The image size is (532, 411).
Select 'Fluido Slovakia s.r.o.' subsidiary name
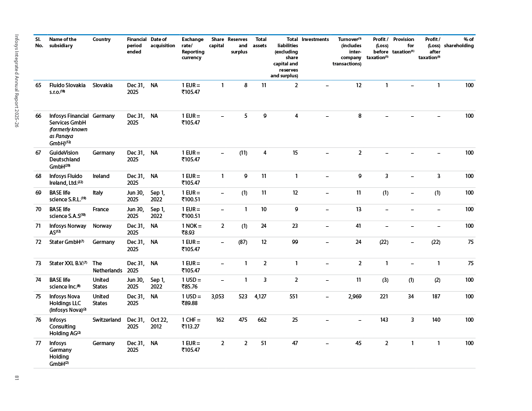pos(67,89)
